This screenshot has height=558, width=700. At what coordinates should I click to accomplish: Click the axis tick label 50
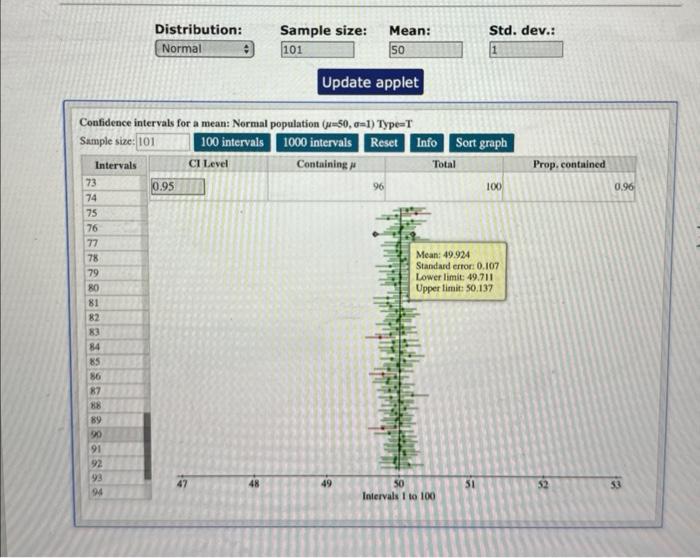click(399, 484)
